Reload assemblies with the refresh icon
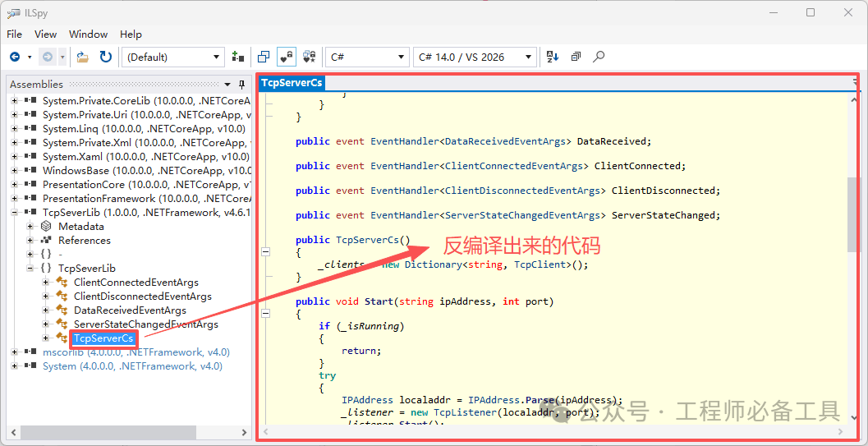This screenshot has width=868, height=446. (x=106, y=57)
